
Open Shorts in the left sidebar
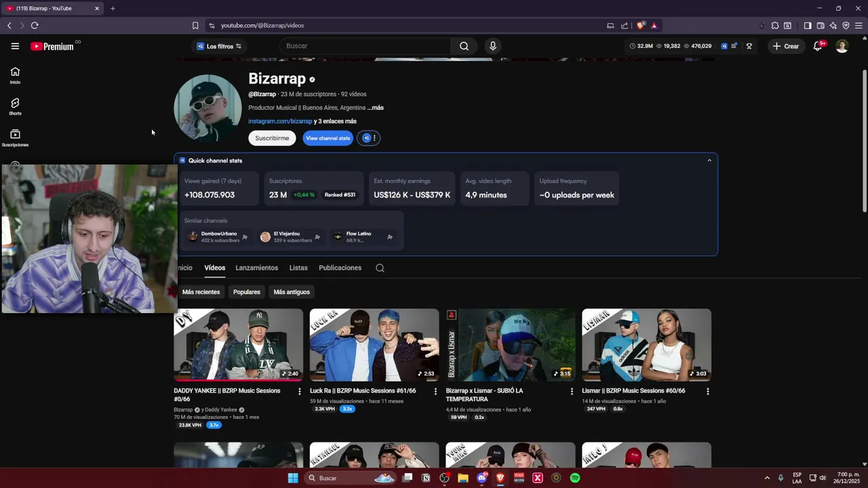tap(15, 106)
